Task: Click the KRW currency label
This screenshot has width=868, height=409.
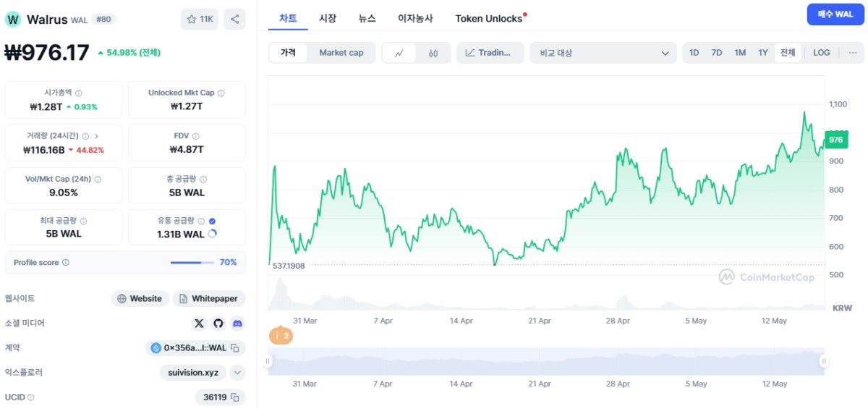Action: coord(842,308)
